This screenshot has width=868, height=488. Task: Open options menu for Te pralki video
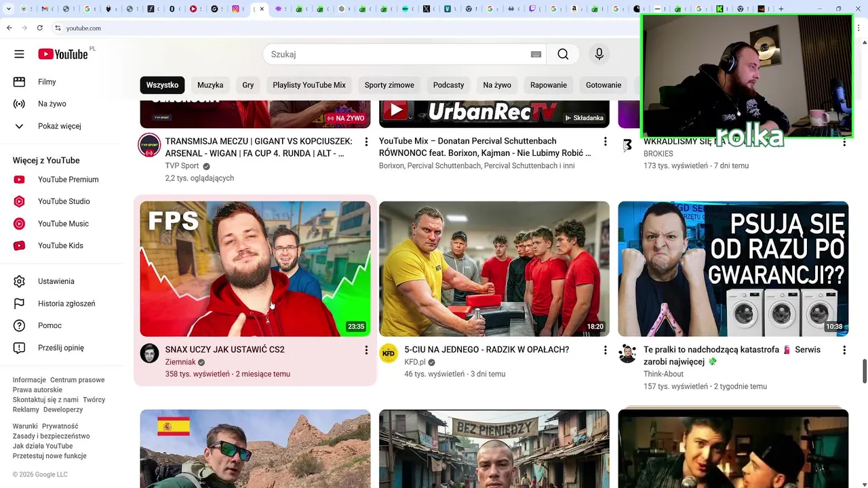click(x=844, y=350)
